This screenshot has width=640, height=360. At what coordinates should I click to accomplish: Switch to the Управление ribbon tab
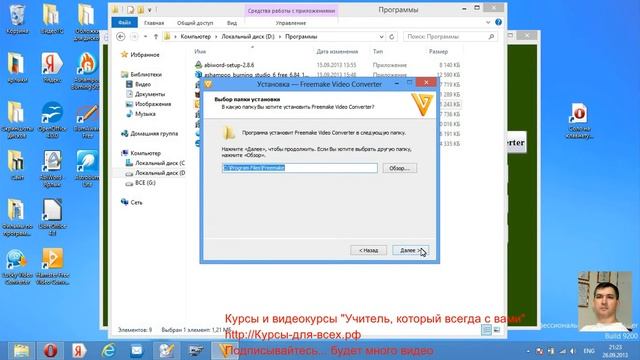[291, 23]
